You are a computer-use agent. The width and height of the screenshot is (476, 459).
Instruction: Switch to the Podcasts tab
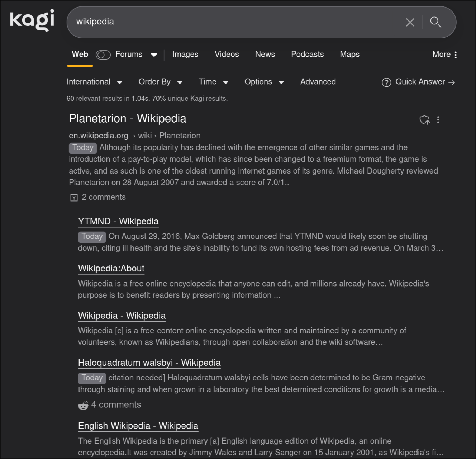307,54
